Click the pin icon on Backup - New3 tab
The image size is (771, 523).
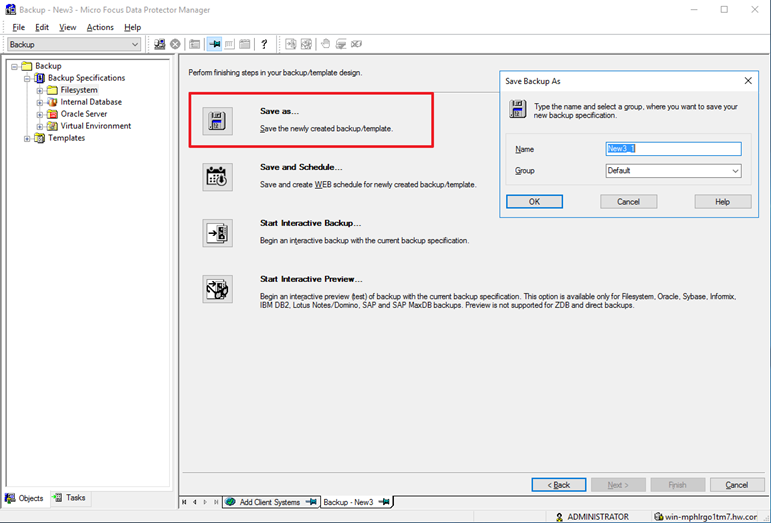pyautogui.click(x=385, y=502)
